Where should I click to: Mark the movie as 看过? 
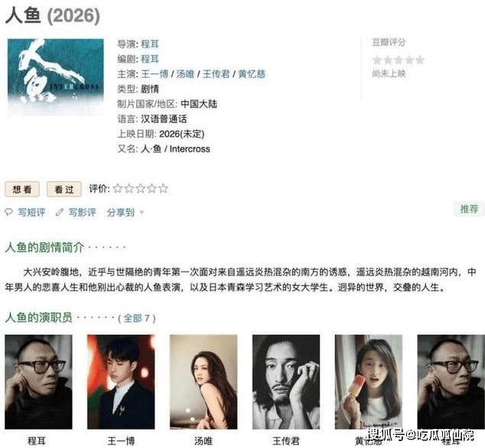click(x=64, y=189)
